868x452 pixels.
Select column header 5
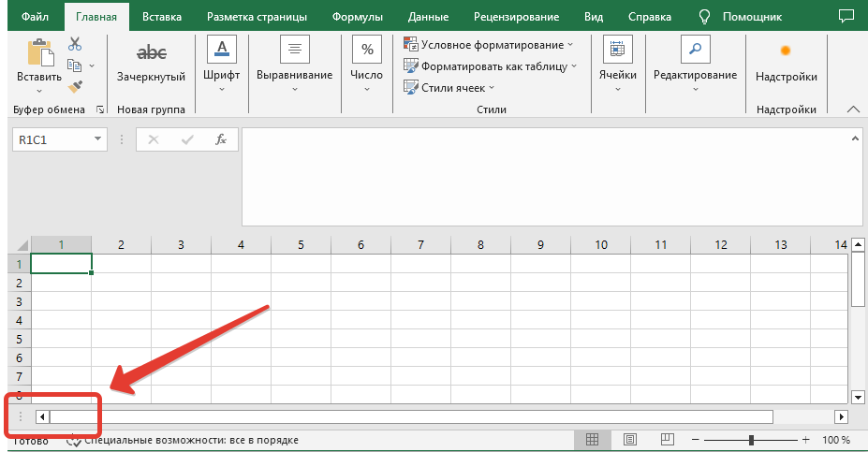click(x=301, y=244)
